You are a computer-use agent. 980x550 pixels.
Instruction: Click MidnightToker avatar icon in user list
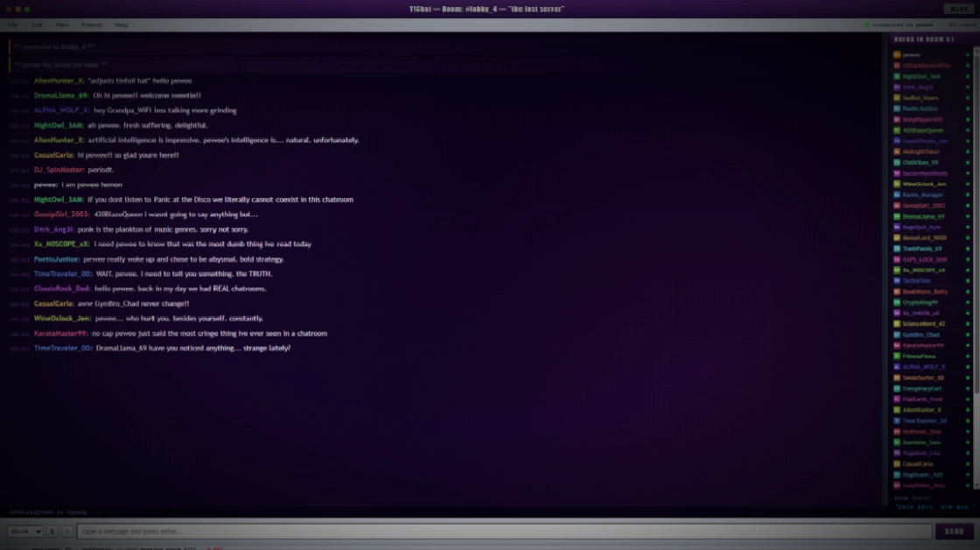click(897, 152)
